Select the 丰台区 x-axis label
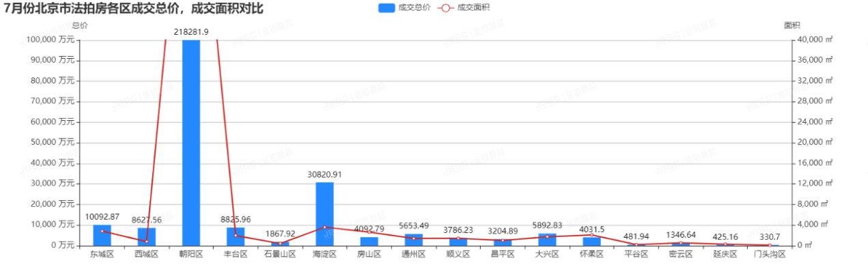 [236, 254]
